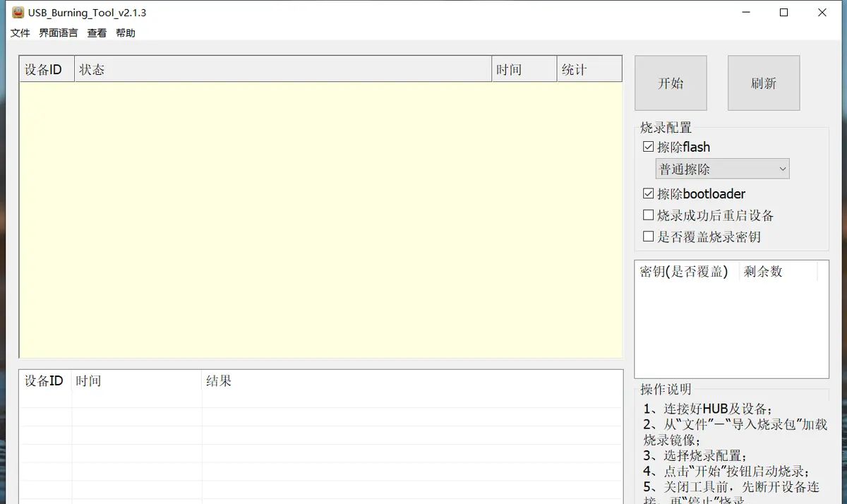The width and height of the screenshot is (847, 504).
Task: Click the 烧录配置 group label
Action: tap(666, 128)
